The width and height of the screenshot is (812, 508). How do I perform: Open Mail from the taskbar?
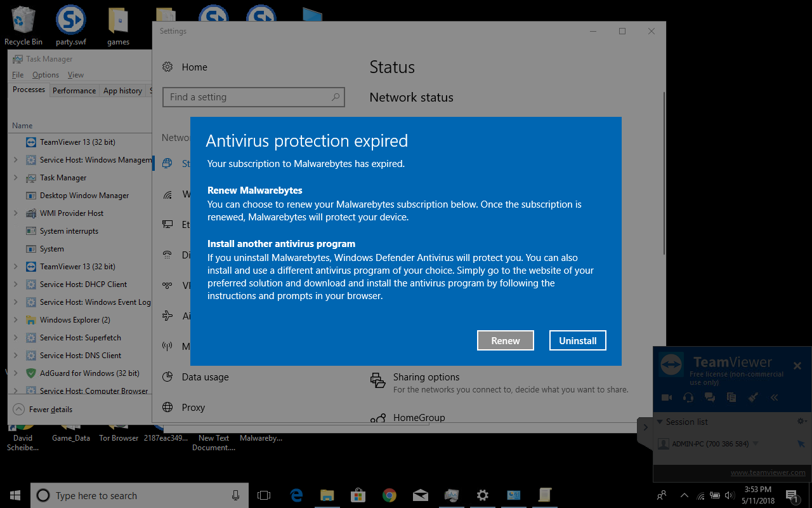click(x=421, y=495)
